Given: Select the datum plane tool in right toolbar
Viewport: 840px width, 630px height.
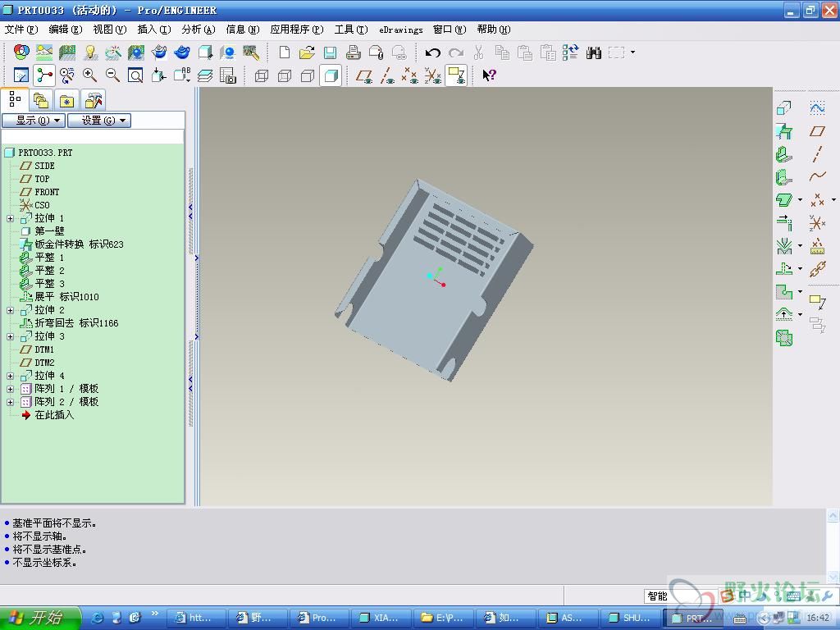Looking at the screenshot, I should pos(817,131).
